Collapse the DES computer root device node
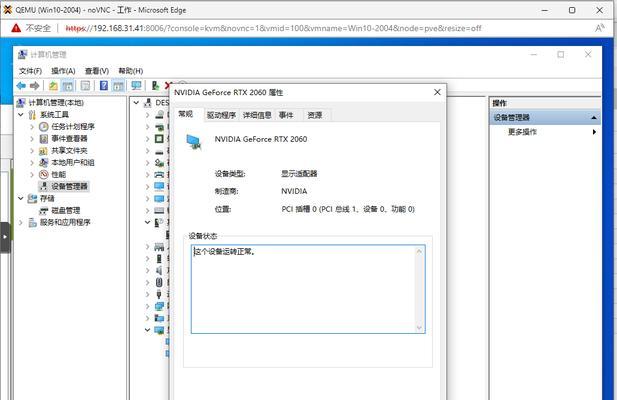The image size is (617, 400). point(136,103)
